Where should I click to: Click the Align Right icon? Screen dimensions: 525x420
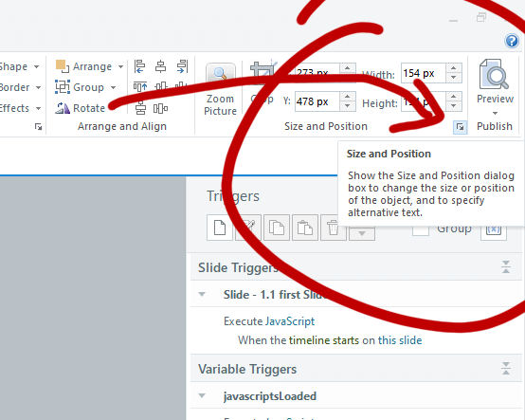tap(182, 66)
